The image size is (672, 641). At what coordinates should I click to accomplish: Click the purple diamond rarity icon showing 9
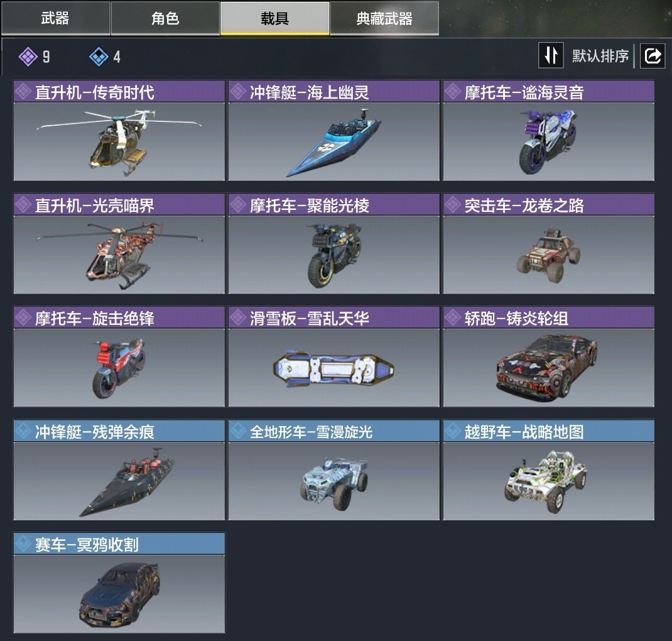[x=28, y=57]
